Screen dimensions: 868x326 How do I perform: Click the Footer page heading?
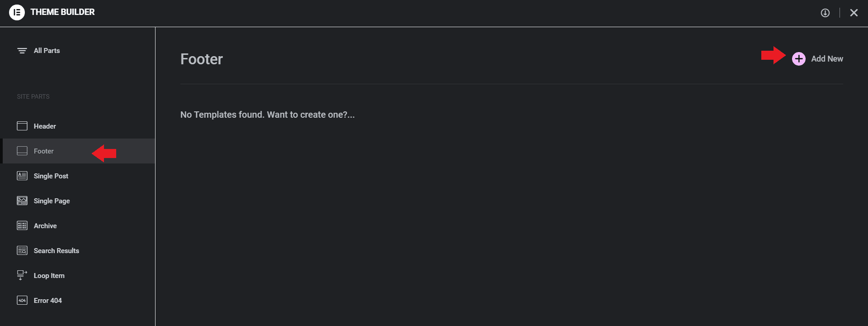[x=202, y=59]
